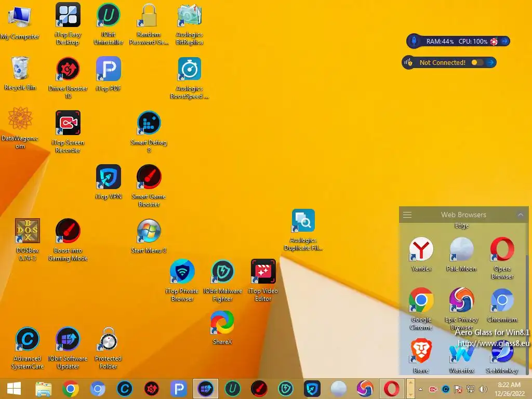532x399 pixels.
Task: Open DataWagon.com shortcut
Action: point(20,128)
